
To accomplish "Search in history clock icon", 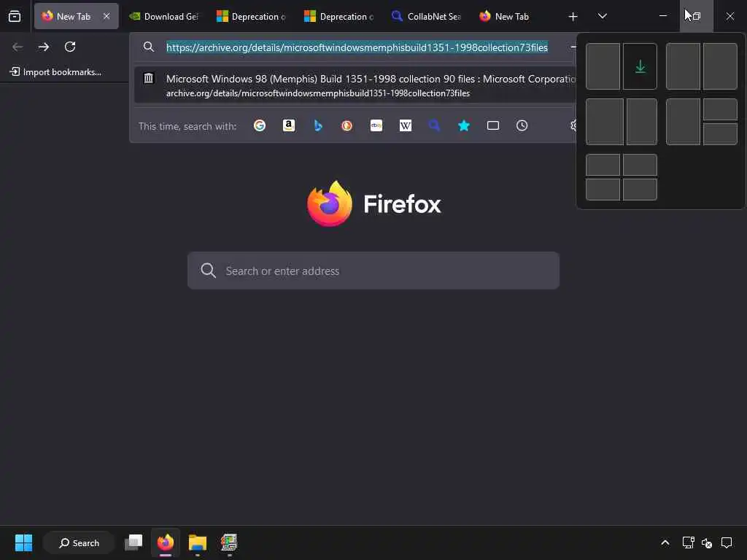I will 522,125.
